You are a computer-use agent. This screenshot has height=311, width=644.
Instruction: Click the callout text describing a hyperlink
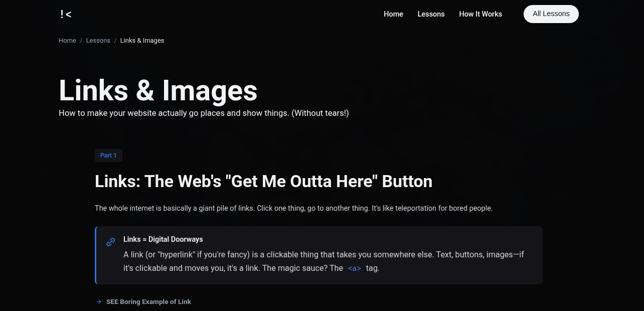(324, 255)
